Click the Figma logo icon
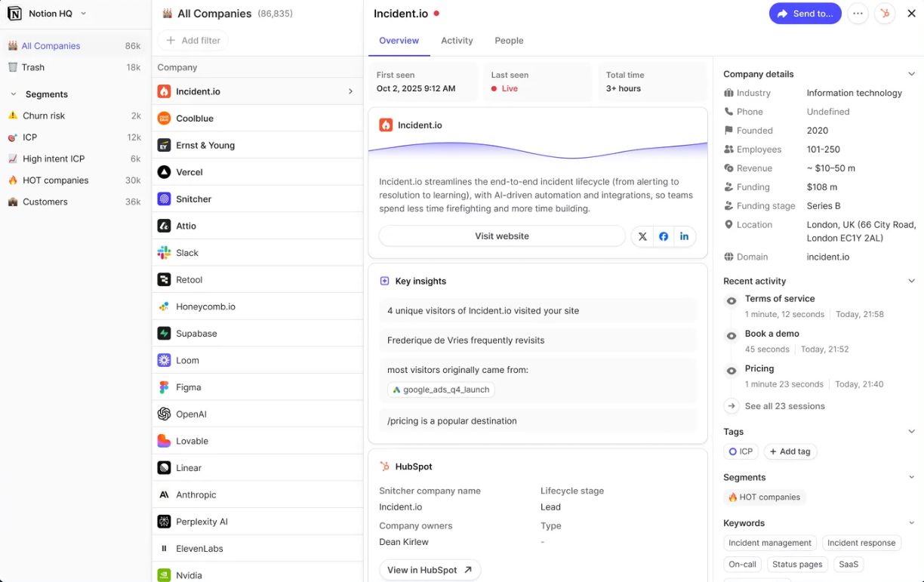 pos(164,387)
